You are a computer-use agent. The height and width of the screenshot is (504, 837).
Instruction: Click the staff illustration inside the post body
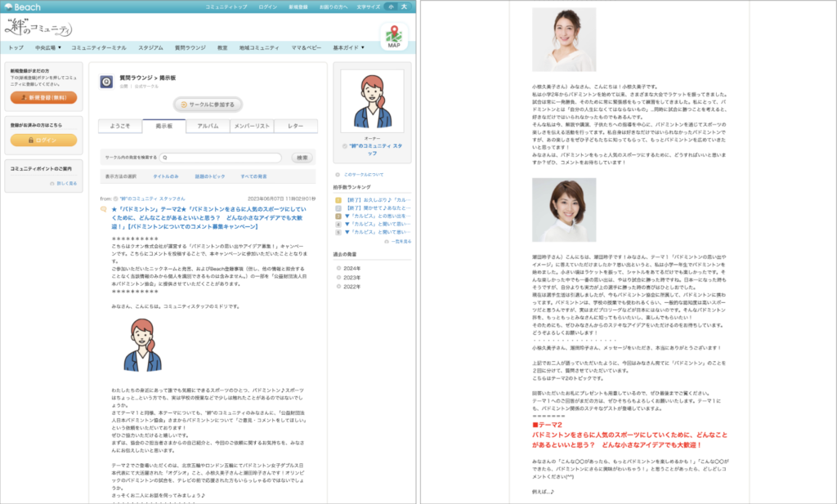tap(142, 345)
